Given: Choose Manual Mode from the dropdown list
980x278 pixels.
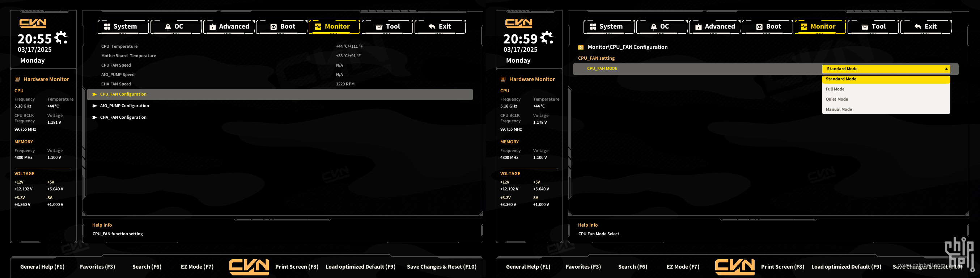Looking at the screenshot, I should (886, 110).
